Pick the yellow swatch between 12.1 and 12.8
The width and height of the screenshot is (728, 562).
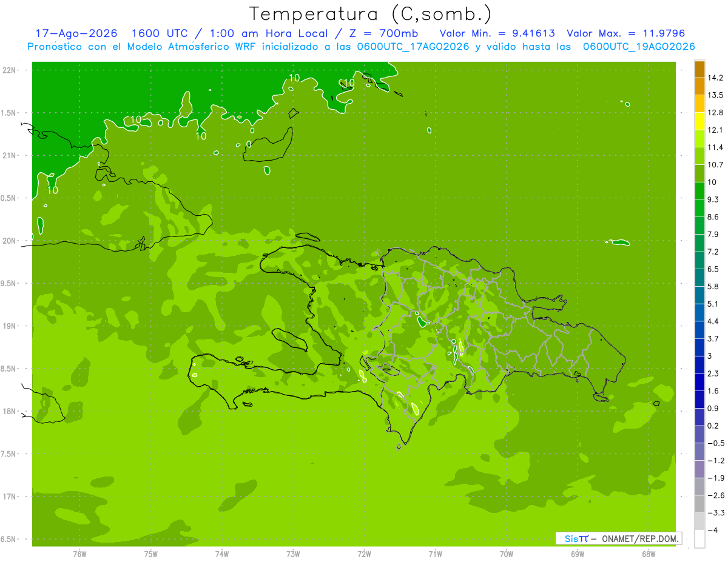tap(699, 121)
